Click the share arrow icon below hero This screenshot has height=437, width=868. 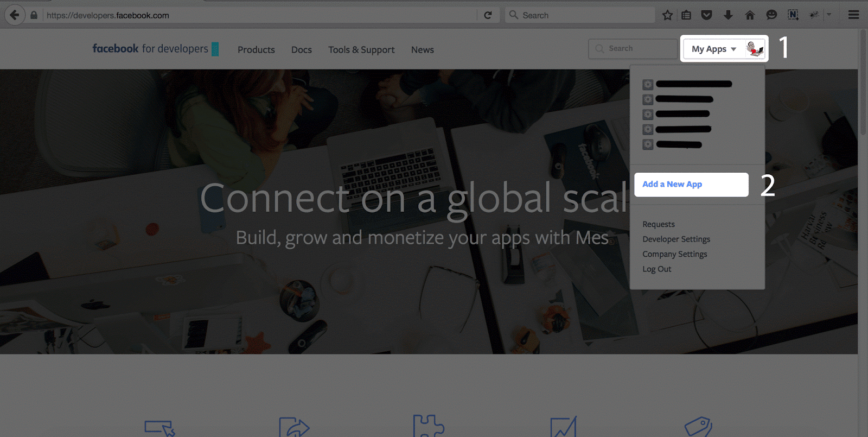[293, 427]
